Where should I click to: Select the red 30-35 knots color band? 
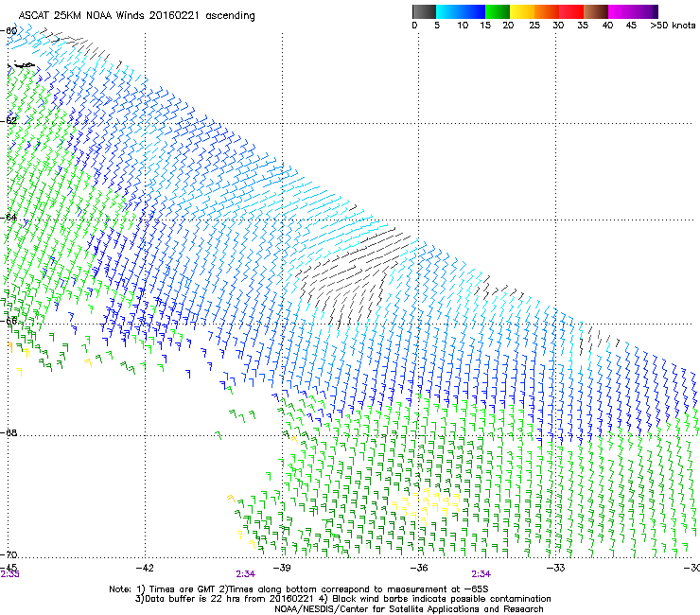[x=571, y=11]
